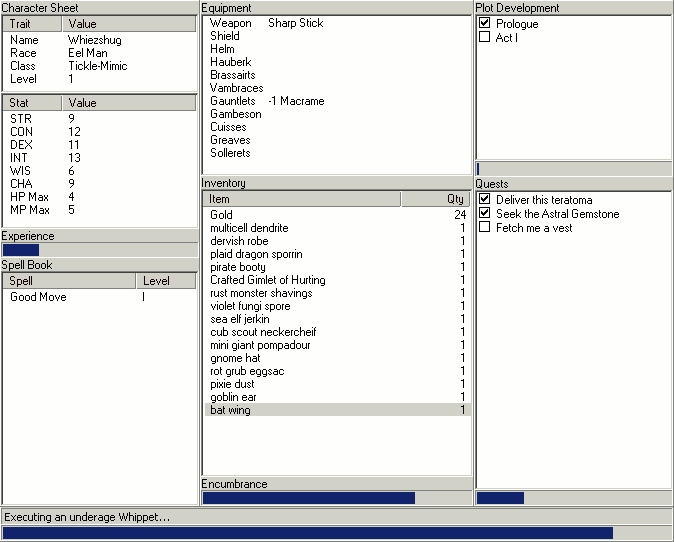674x542 pixels.
Task: Click the Trait column header
Action: point(32,23)
